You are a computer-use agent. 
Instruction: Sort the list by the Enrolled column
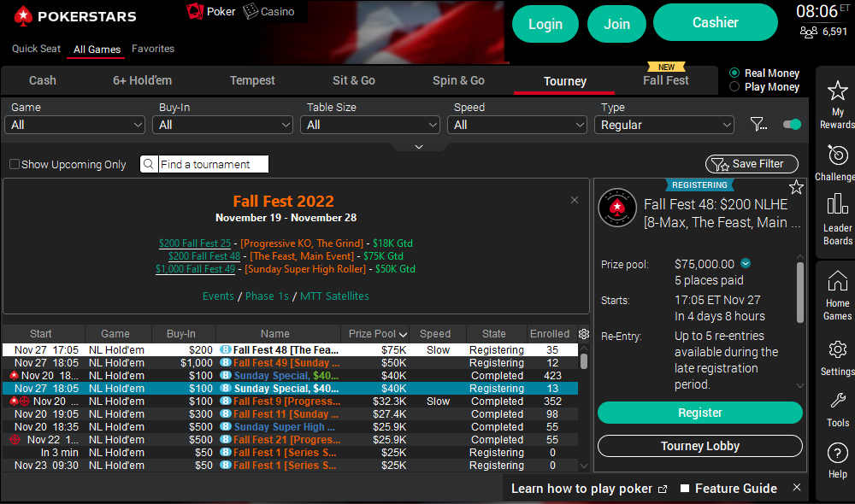tap(549, 334)
